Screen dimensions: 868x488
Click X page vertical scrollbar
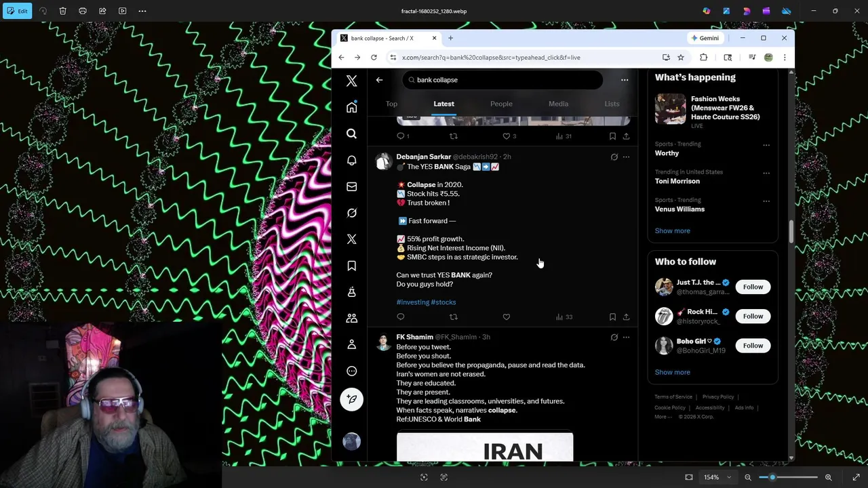pos(790,232)
